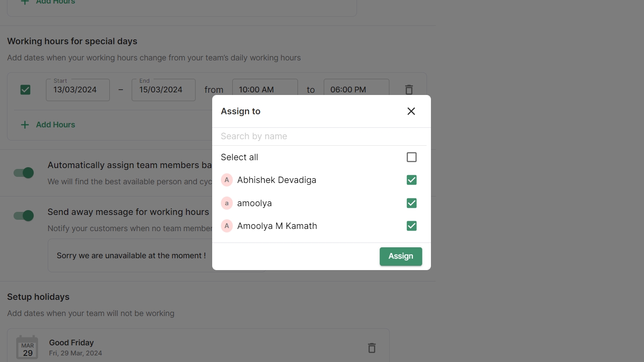
Task: Open the Start date 13/03/2024 field
Action: pos(78,90)
